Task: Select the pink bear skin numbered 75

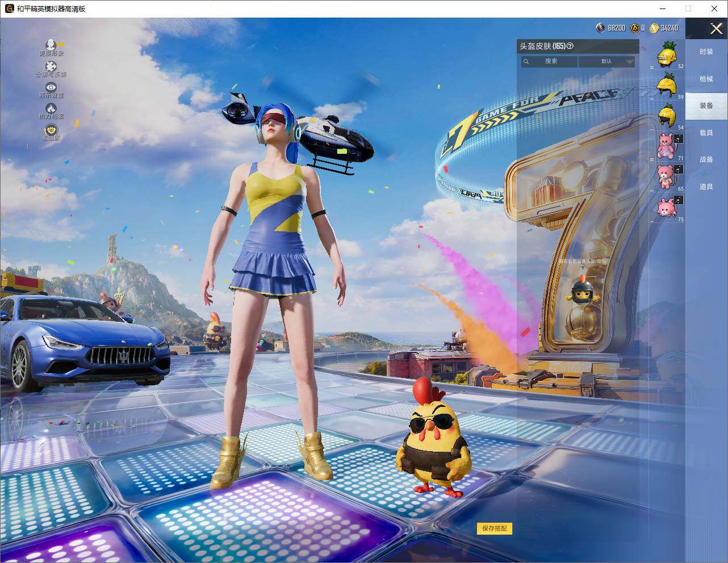Action: click(667, 208)
